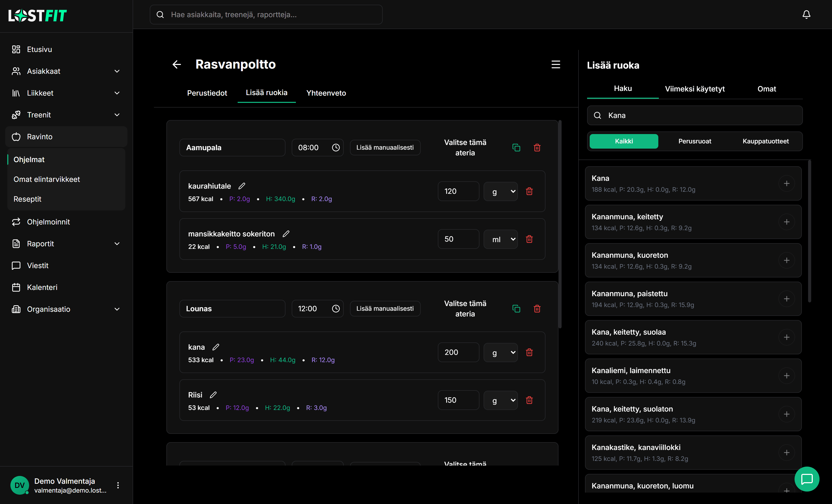Screen dimensions: 832x504
Task: Edit the kaurahiutale food name
Action: 242,186
